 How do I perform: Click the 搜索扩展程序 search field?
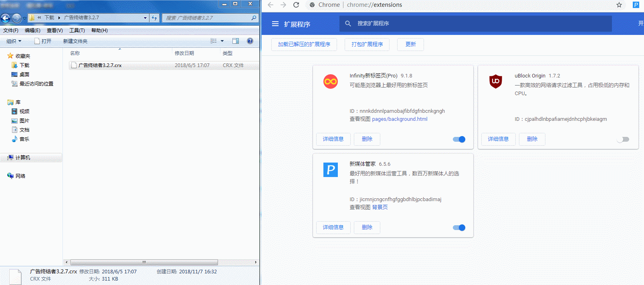pyautogui.click(x=476, y=23)
